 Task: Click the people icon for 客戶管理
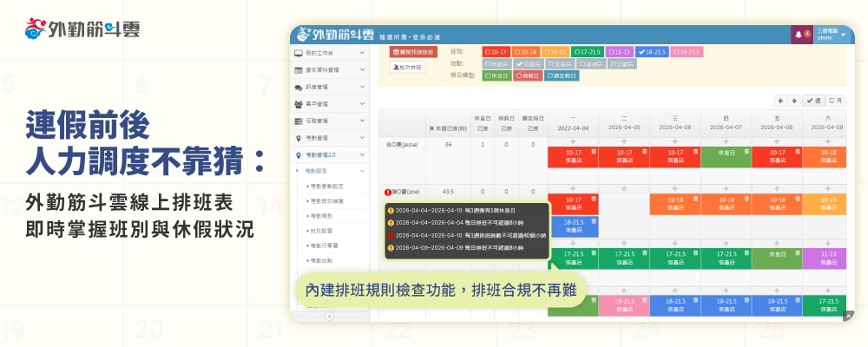(299, 104)
